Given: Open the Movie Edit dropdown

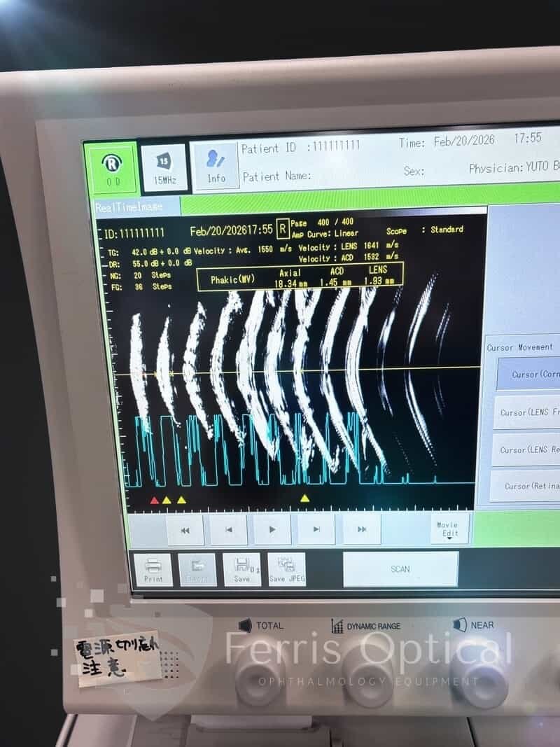Looking at the screenshot, I should 449,529.
